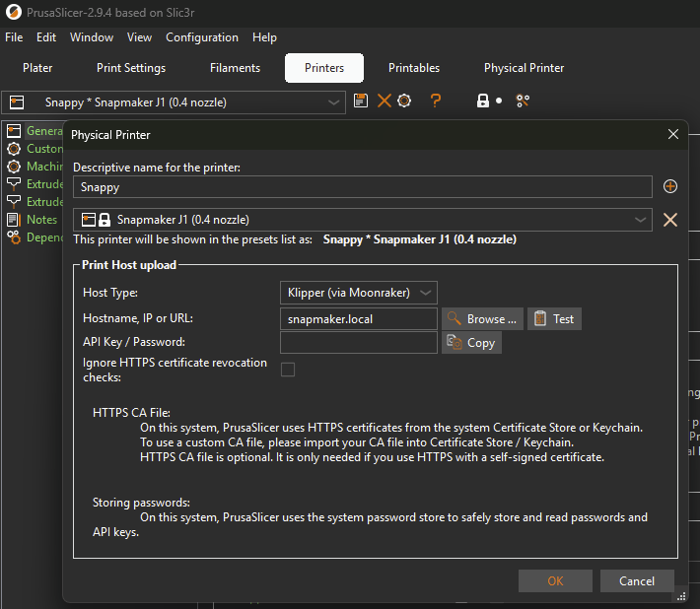Image resolution: width=700 pixels, height=609 pixels.
Task: Click the padlock icon in the toolbar
Action: (483, 101)
